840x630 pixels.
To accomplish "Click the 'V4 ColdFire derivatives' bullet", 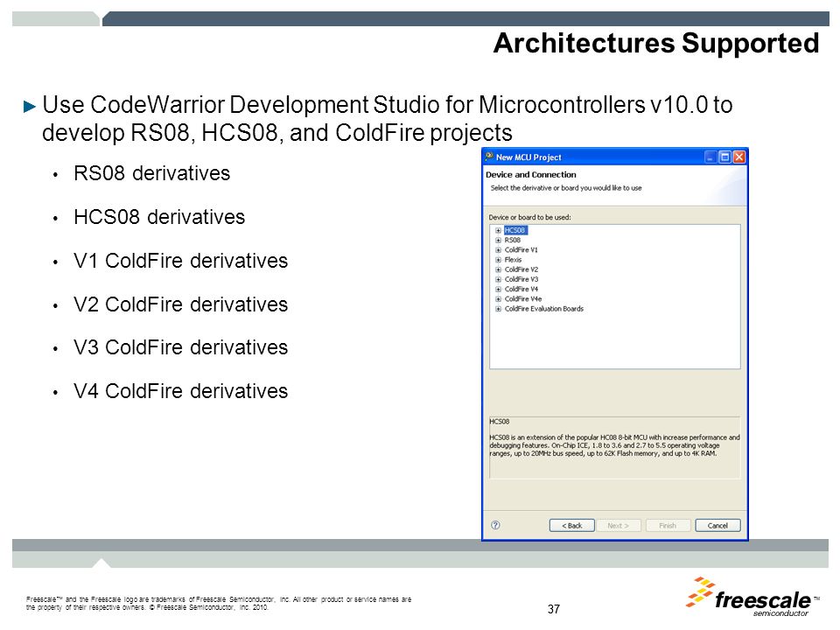I will (x=181, y=392).
